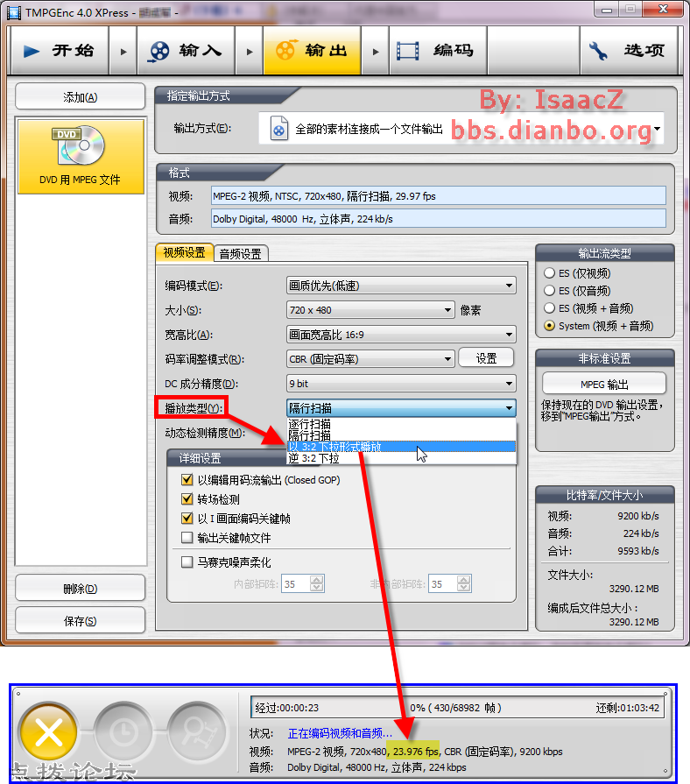Viewport: 690px width, 784px height.
Task: Select the 输出 (Output) stage
Action: click(313, 51)
